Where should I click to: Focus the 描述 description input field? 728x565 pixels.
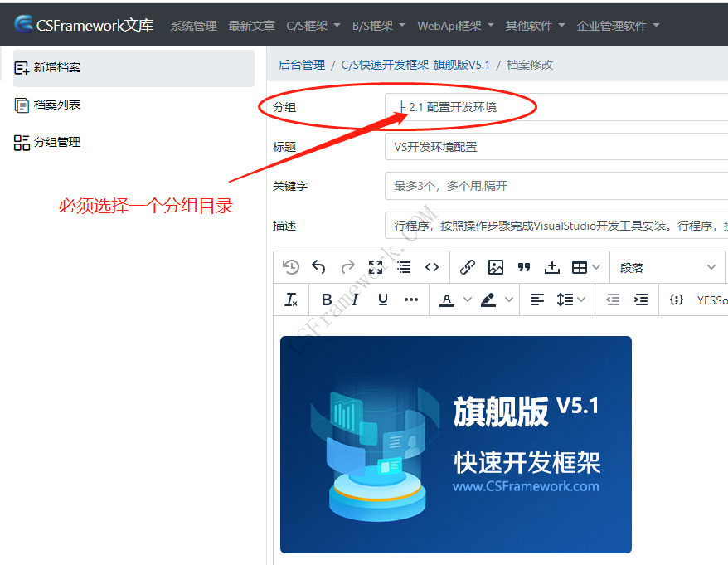pos(556,226)
